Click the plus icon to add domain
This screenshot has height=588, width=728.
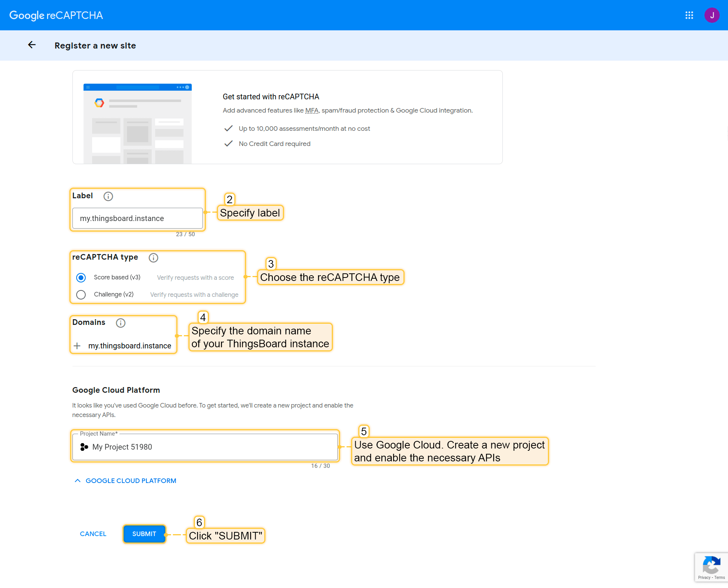[77, 346]
